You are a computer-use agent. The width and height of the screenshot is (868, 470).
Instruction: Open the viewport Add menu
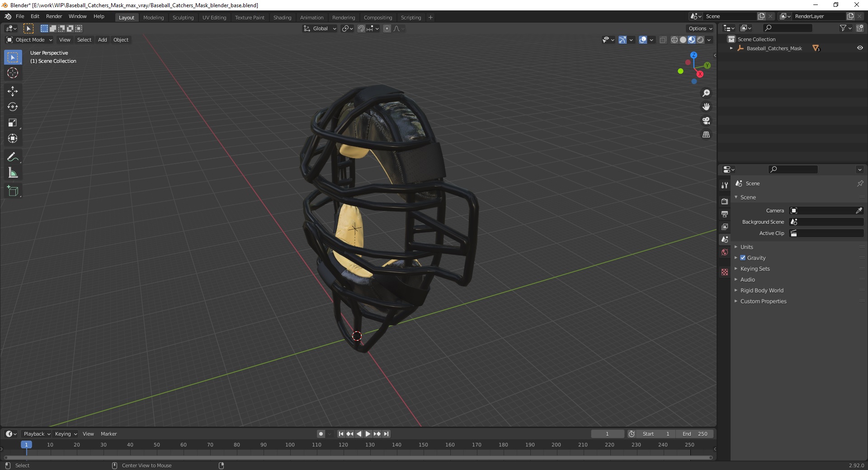click(x=103, y=40)
